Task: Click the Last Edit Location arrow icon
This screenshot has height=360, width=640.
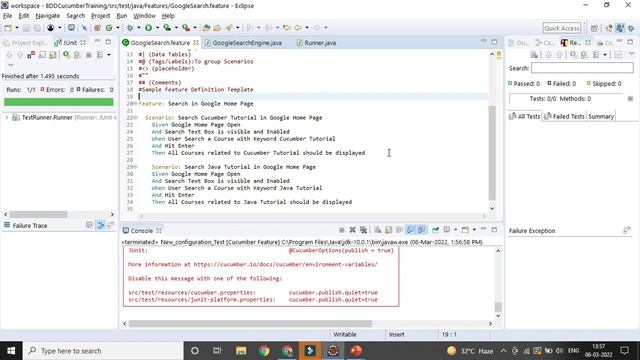Action: (x=287, y=28)
